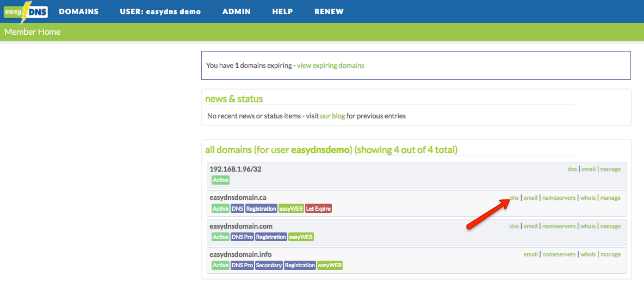Viewport: 644px width, 290px height.
Task: Open the RENEW menu
Action: point(329,11)
